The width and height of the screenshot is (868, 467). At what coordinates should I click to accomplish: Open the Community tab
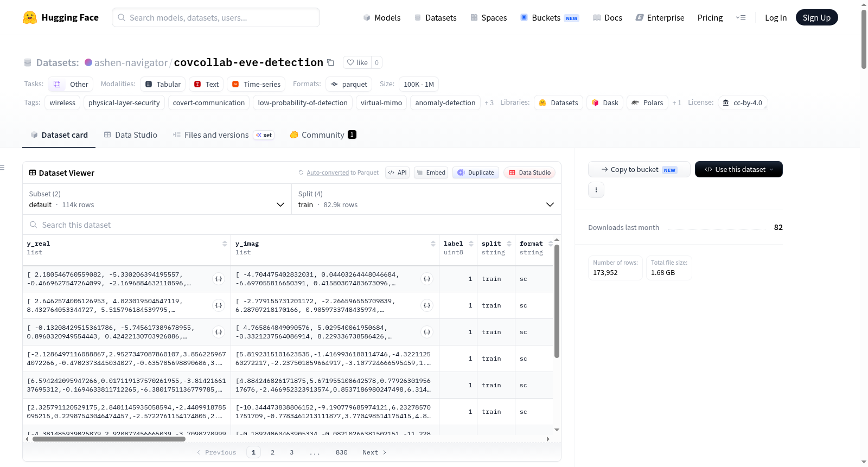pos(323,135)
